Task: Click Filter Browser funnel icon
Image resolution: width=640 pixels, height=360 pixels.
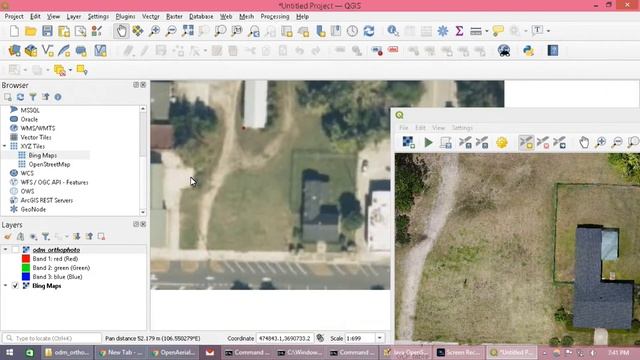Action: click(x=33, y=97)
